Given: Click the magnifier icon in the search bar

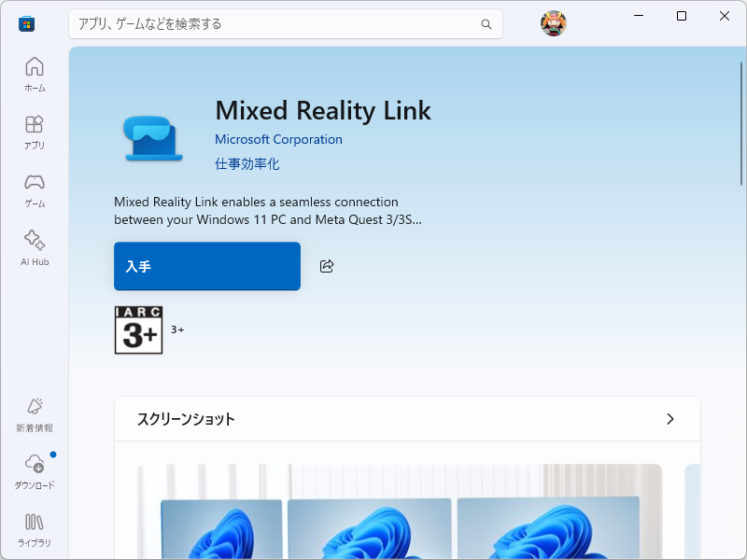Looking at the screenshot, I should click(486, 24).
